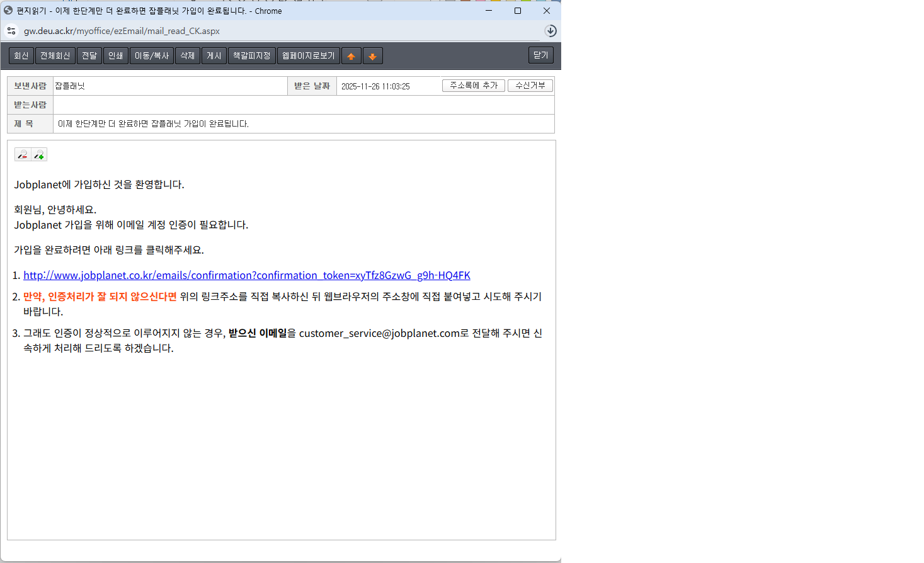
Task: Delete this mail with 삭제
Action: (188, 56)
